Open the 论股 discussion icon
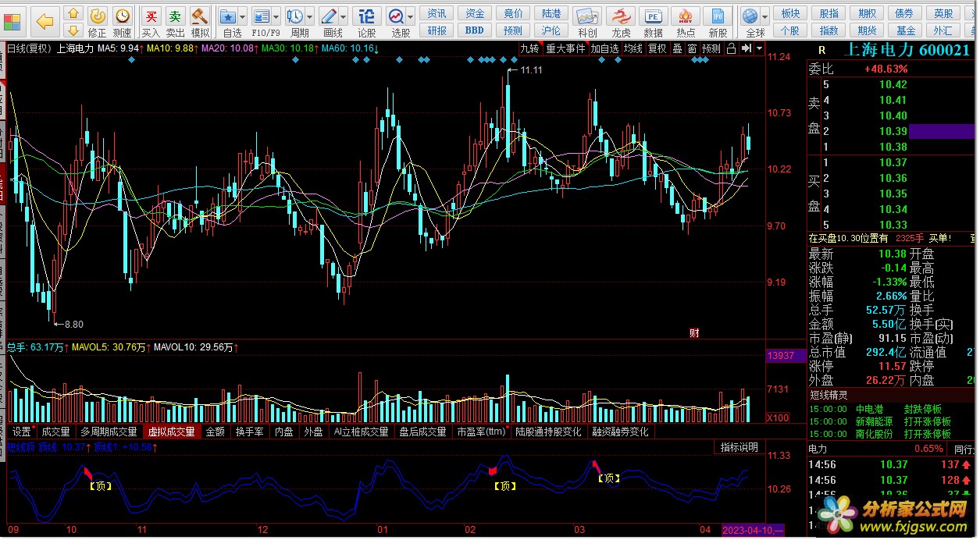The image size is (980, 540). (x=366, y=22)
